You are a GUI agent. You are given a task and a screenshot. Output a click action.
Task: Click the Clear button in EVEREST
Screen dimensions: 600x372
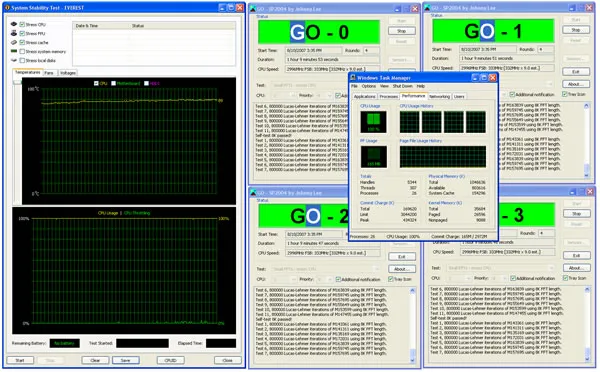pos(95,361)
